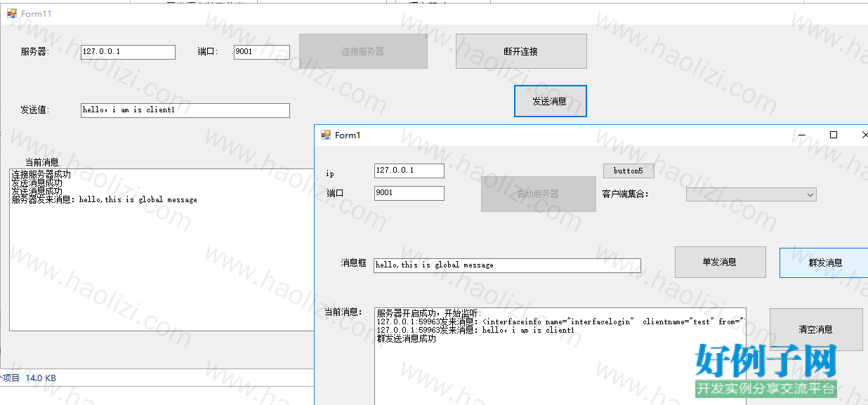
Task: Click the 客户端集合 label
Action: click(625, 194)
